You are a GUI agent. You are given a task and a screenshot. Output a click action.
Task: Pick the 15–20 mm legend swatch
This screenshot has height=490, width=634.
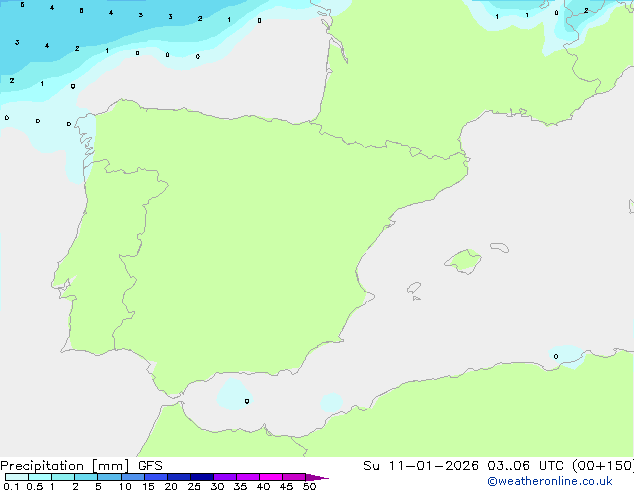(x=155, y=477)
